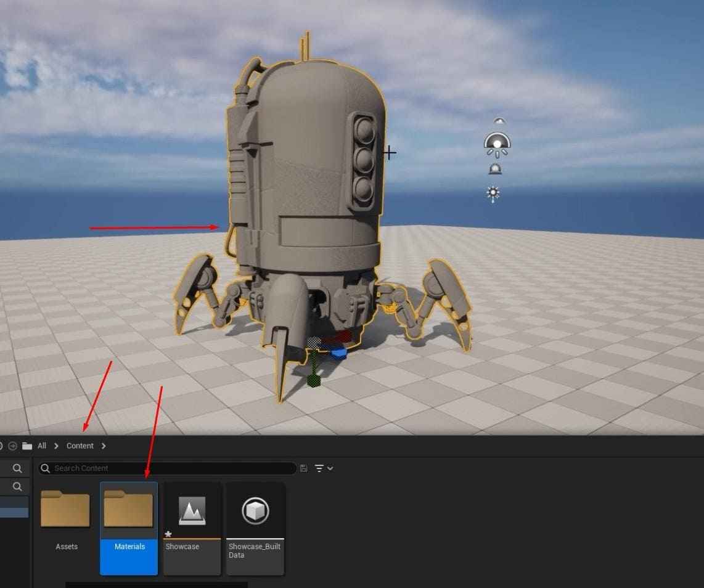Viewport: 704px width, 588px height.
Task: Click the red axis handle of the transform gizmo
Action: tap(342, 336)
